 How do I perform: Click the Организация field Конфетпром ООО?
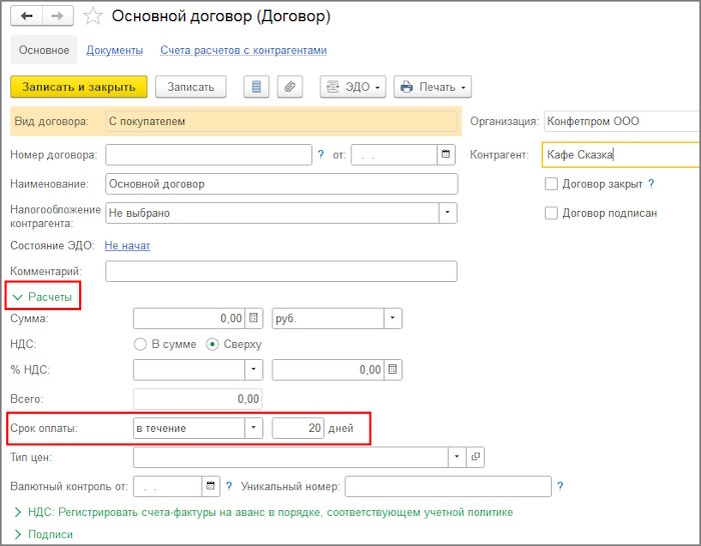click(621, 121)
